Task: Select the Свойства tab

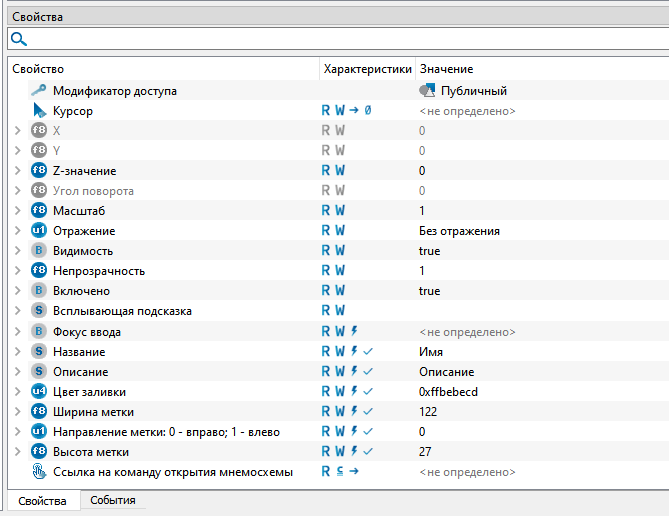Action: pyautogui.click(x=40, y=500)
